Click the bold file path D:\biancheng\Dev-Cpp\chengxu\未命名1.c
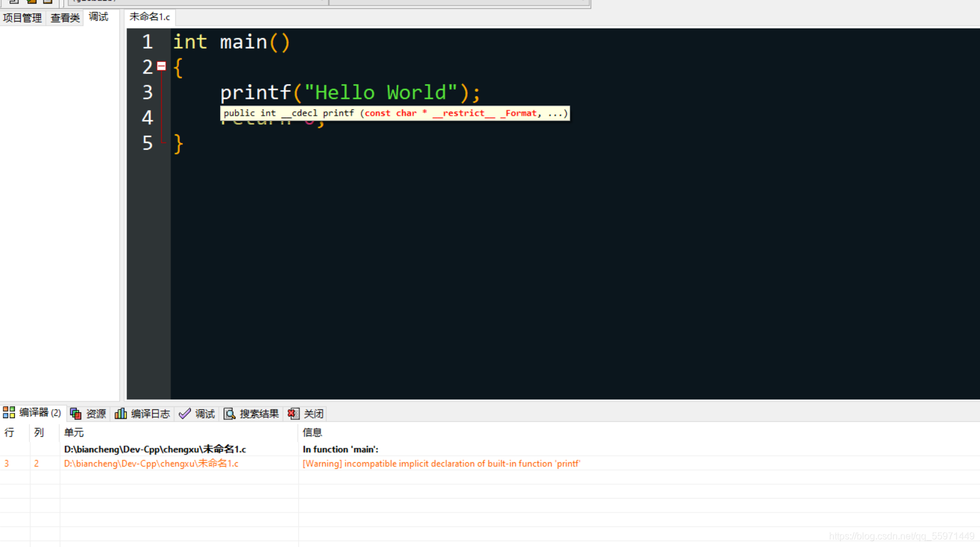Viewport: 980px width, 547px height. 155,449
